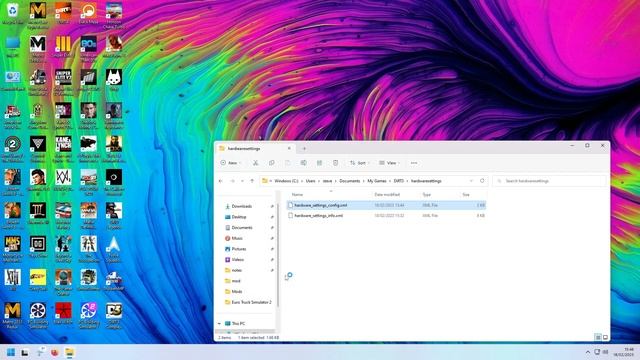Select the Watch Dogs logo desktop icon

tap(63, 182)
